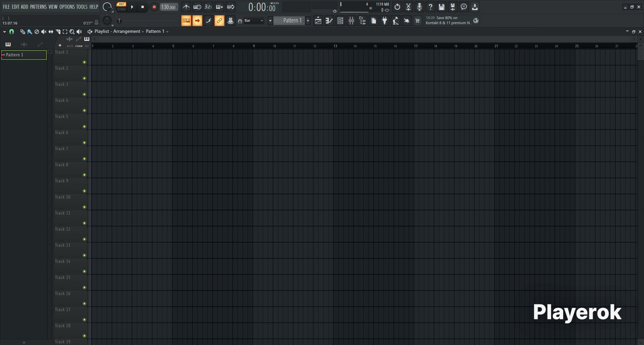This screenshot has height=345, width=644.
Task: Click the one-click audio recording microphone icon
Action: (x=419, y=7)
